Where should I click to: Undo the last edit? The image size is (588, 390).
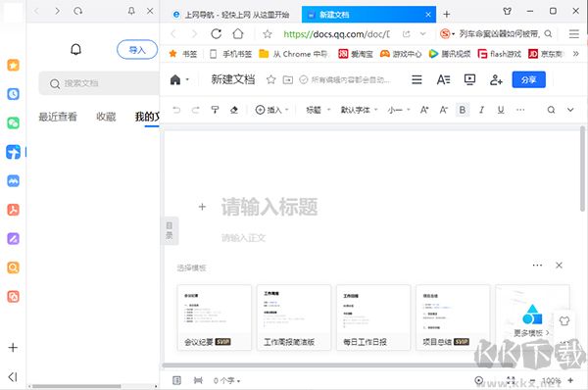tap(176, 110)
